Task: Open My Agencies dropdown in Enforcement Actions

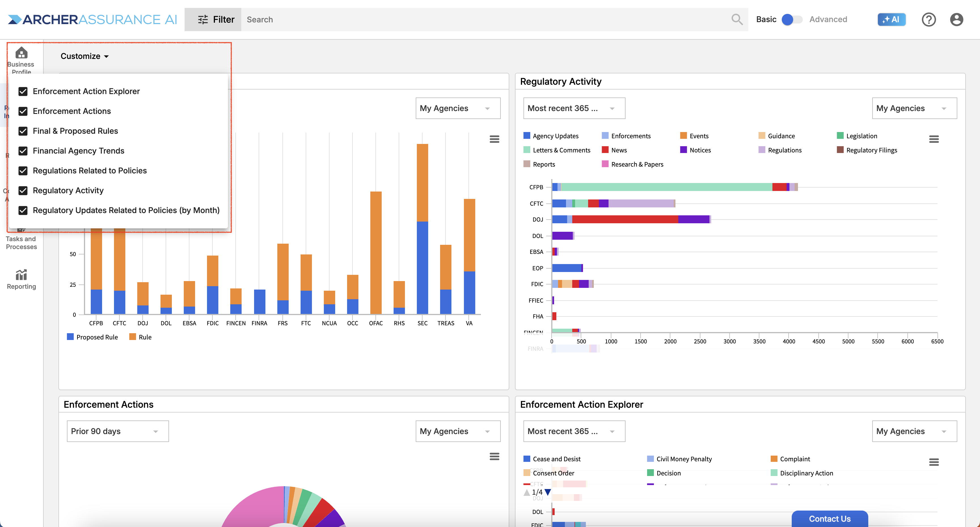Action: 458,431
